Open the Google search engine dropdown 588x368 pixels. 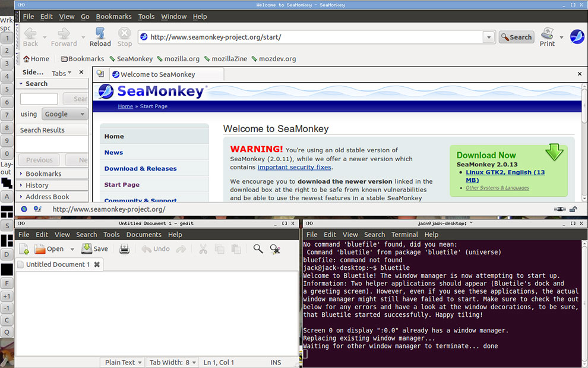click(64, 114)
